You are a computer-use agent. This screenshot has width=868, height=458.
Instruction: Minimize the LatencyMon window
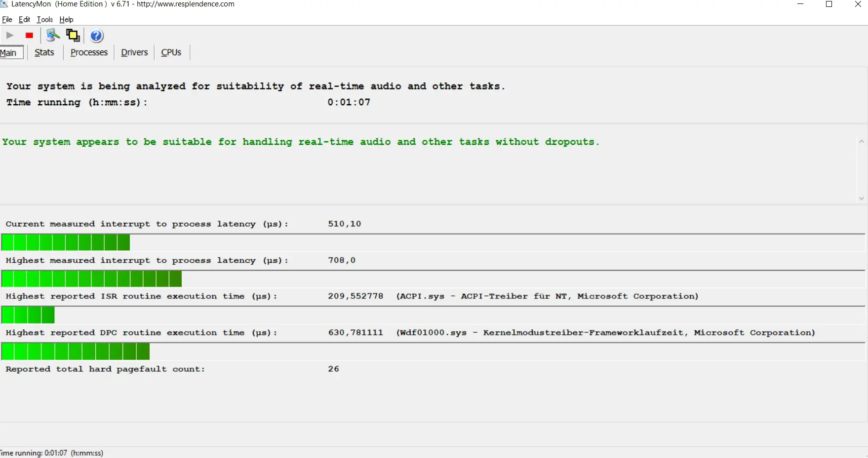[x=800, y=4]
